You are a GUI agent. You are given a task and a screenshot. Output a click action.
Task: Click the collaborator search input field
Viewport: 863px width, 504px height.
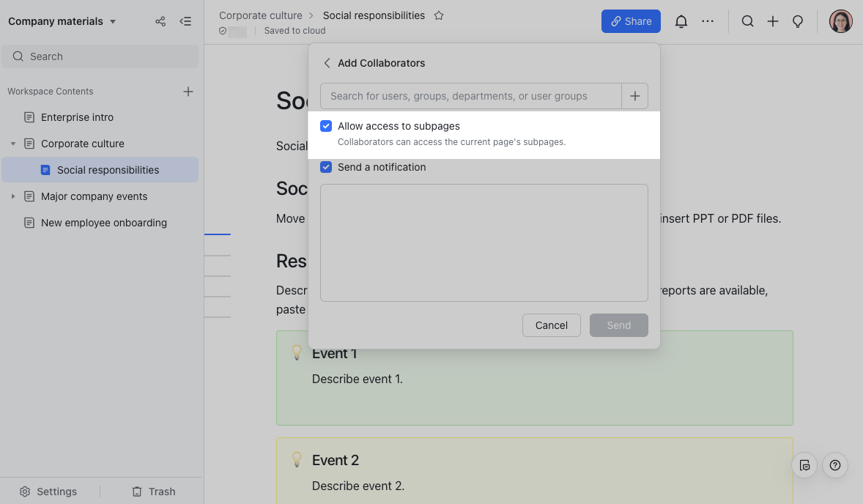pyautogui.click(x=470, y=96)
